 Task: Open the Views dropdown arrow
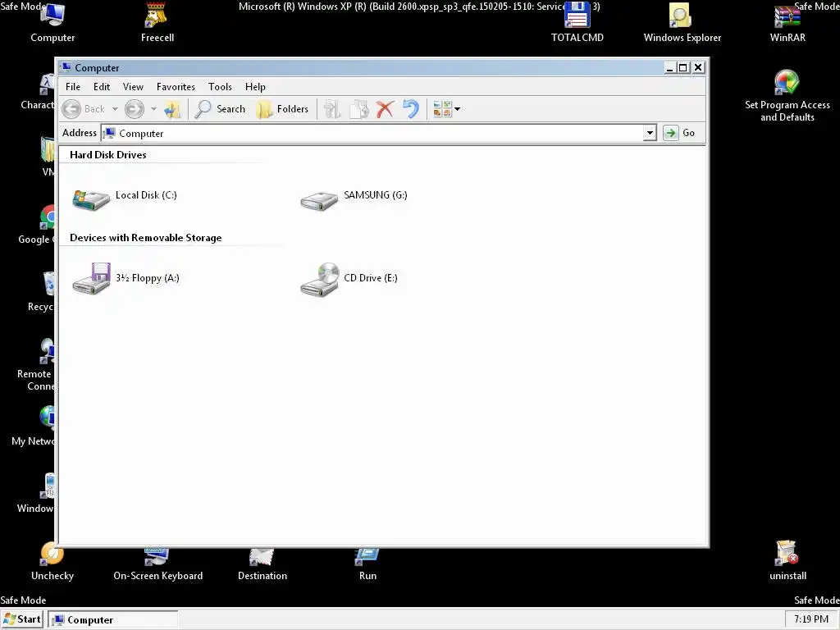457,109
